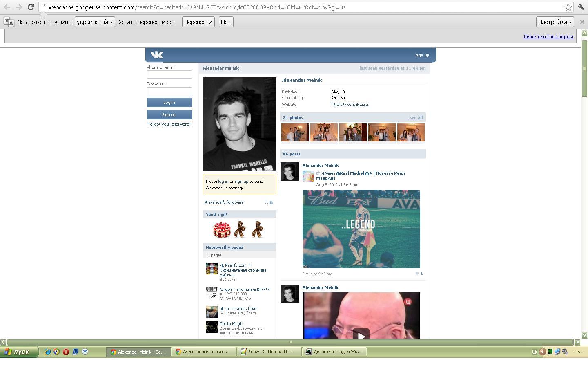This screenshot has width=588, height=368.
Task: Click Перевести to translate the page
Action: coord(198,22)
